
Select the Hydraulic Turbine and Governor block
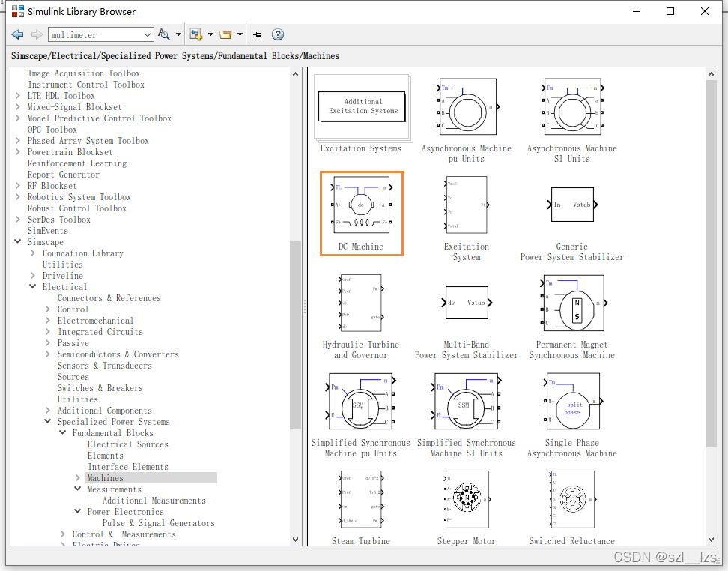361,316
